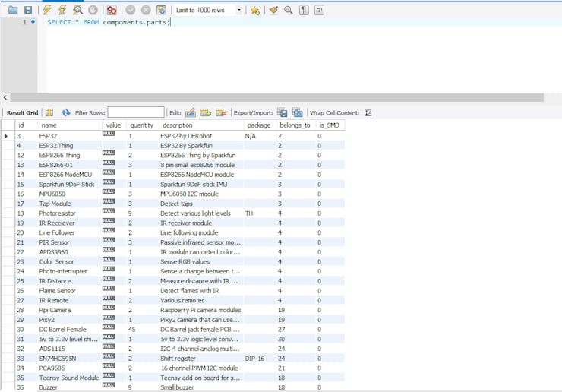Click the belongs_to column header
562x392 pixels.
[295, 125]
